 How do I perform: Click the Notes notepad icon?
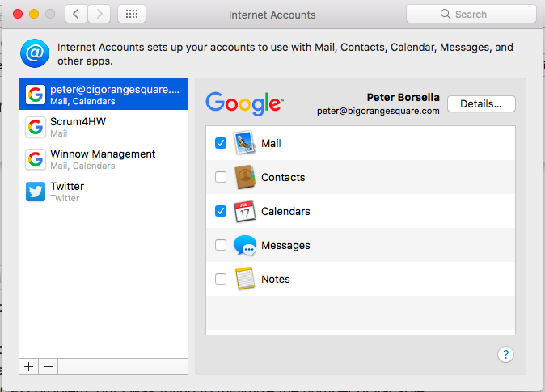[x=245, y=278]
